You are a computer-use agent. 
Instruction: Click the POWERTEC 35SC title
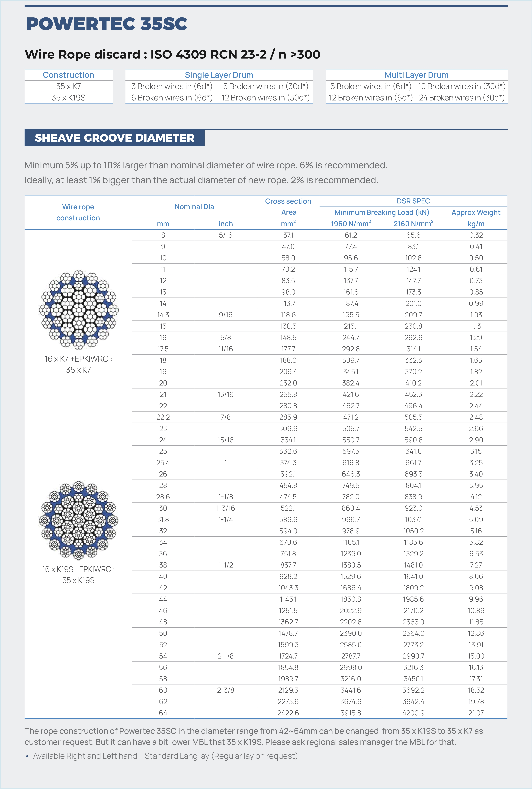[107, 24]
